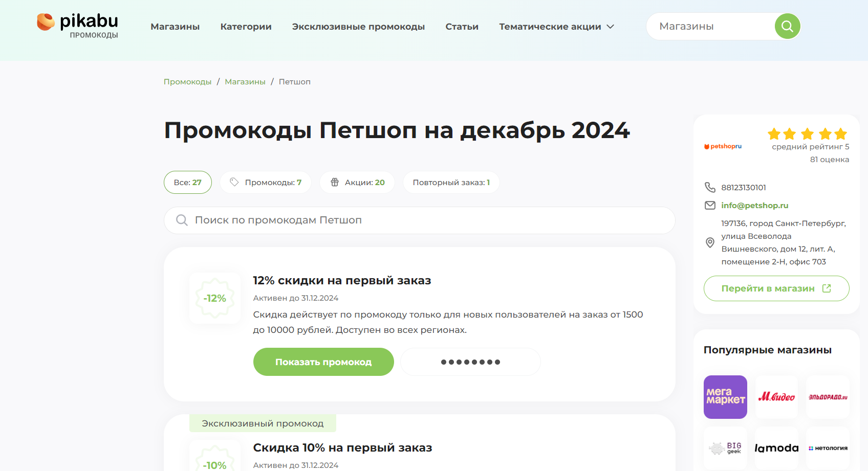This screenshot has height=471, width=868.
Task: Click the phone icon by 88123130101
Action: click(710, 187)
